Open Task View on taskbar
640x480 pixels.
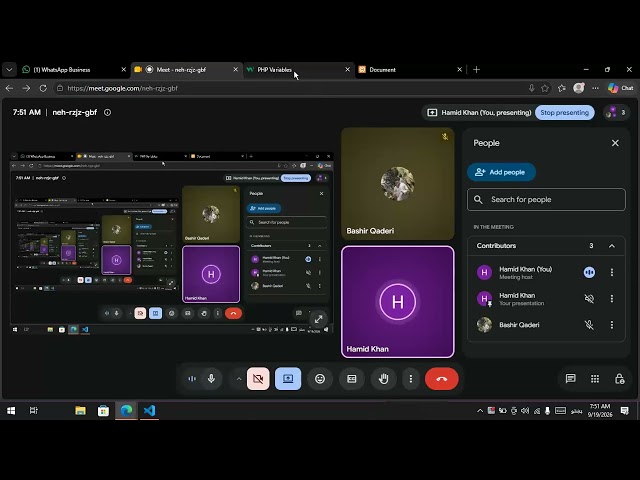pos(34,411)
